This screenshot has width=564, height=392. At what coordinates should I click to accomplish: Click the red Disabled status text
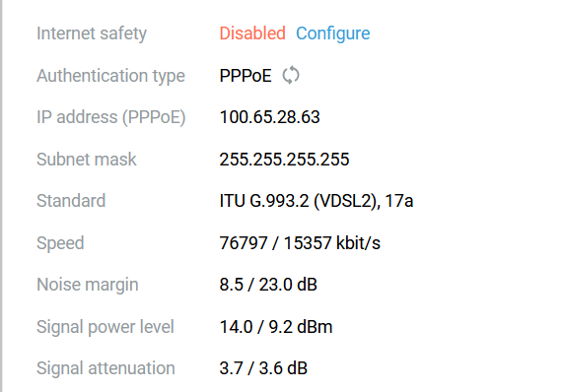[x=252, y=33]
